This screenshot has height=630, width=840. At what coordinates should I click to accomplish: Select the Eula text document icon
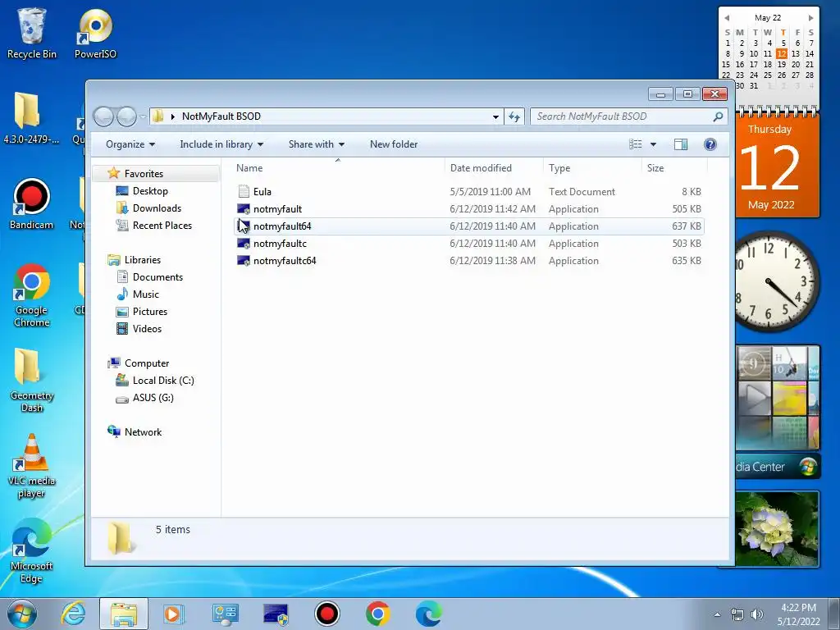[x=244, y=191]
